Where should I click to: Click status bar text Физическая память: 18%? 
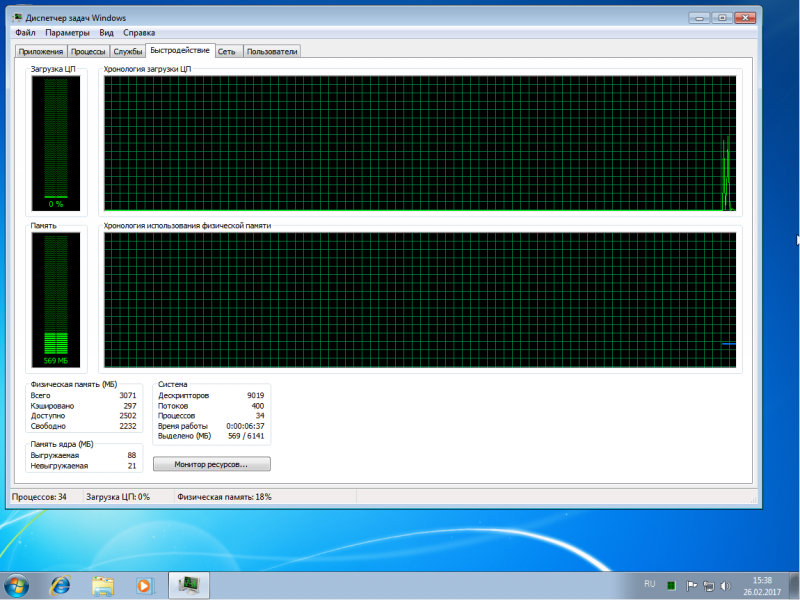pos(224,497)
